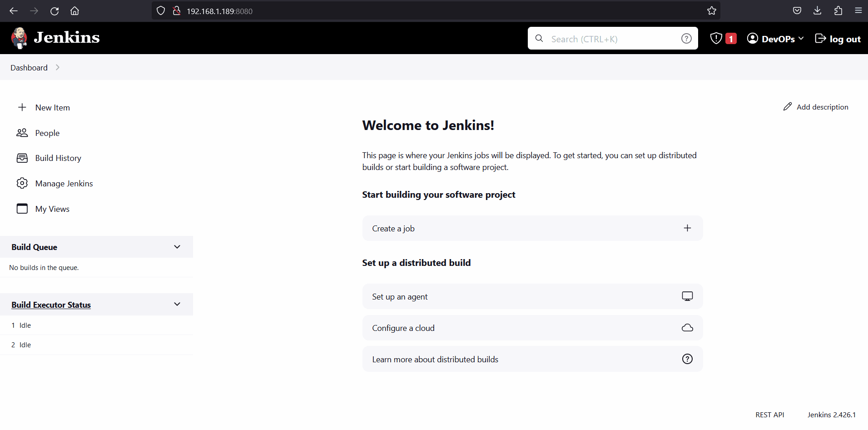This screenshot has height=430, width=868.
Task: Bookmark this page with the star icon
Action: coord(712,11)
